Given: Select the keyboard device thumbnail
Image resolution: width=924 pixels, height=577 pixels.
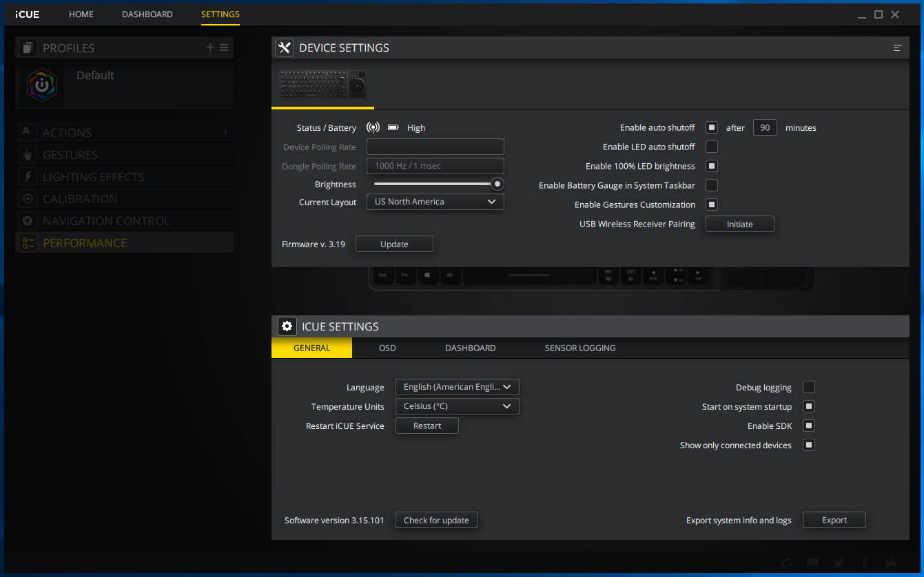Looking at the screenshot, I should [x=322, y=85].
